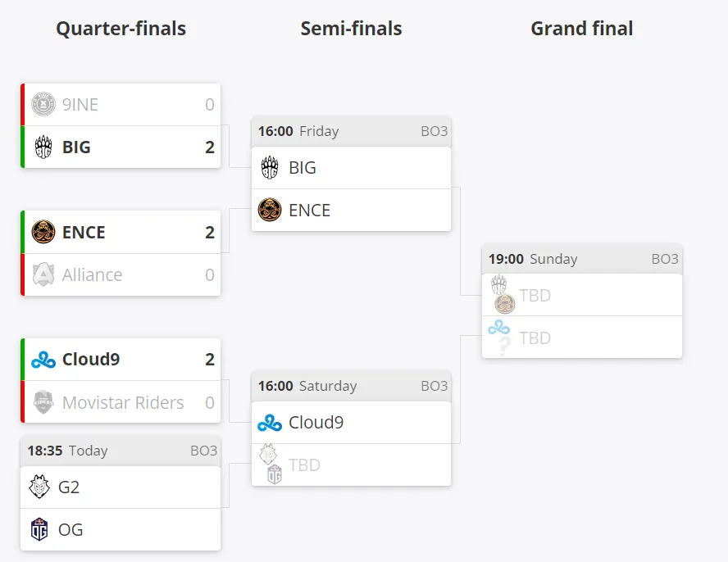The width and height of the screenshot is (728, 562).
Task: Click the ENCE logo in semi-finals
Action: pyautogui.click(x=270, y=210)
